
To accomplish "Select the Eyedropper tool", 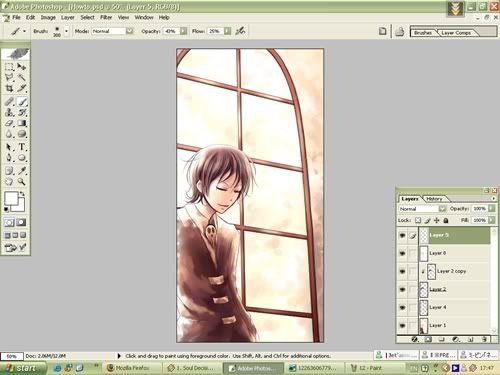I will click(x=22, y=171).
